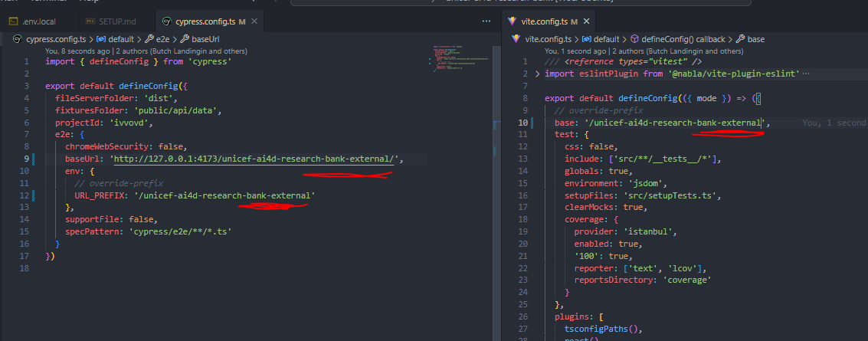868x341 pixels.
Task: Close the vite.config.ts tab
Action: (587, 21)
